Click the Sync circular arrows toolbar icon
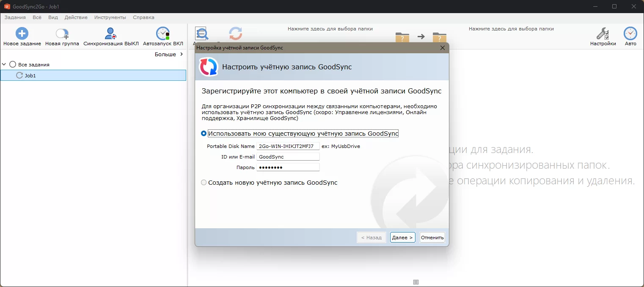This screenshot has height=287, width=644. point(235,34)
